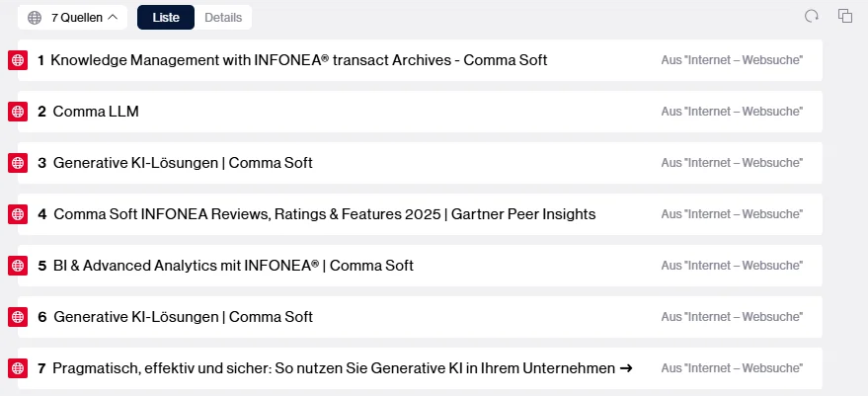Click red globe icon beside Comma LLM
Image resolution: width=868 pixels, height=396 pixels.
[17, 112]
